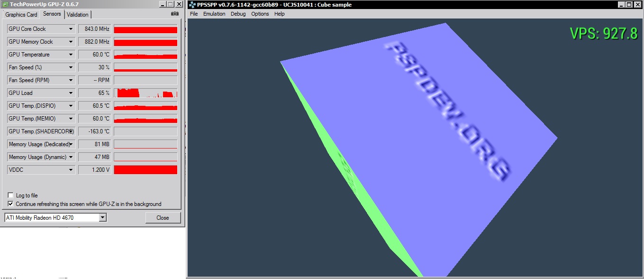This screenshot has height=280, width=644.
Task: Open the GPU Core Clock sensor dropdown
Action: click(x=71, y=29)
